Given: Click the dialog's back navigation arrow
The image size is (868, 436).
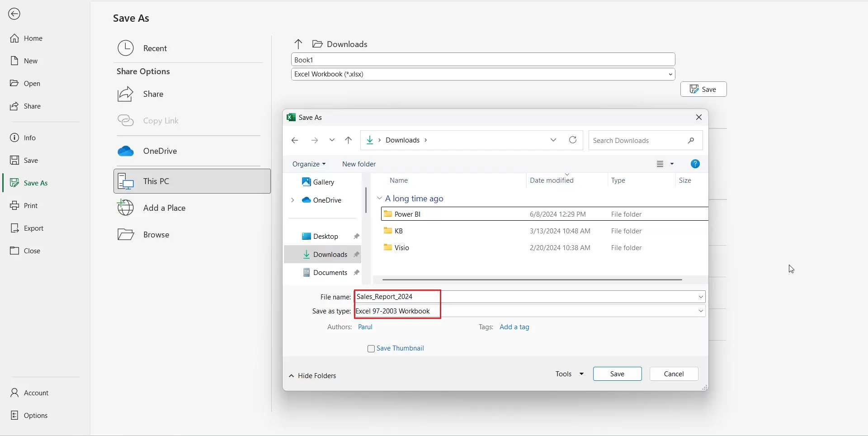Looking at the screenshot, I should (295, 140).
